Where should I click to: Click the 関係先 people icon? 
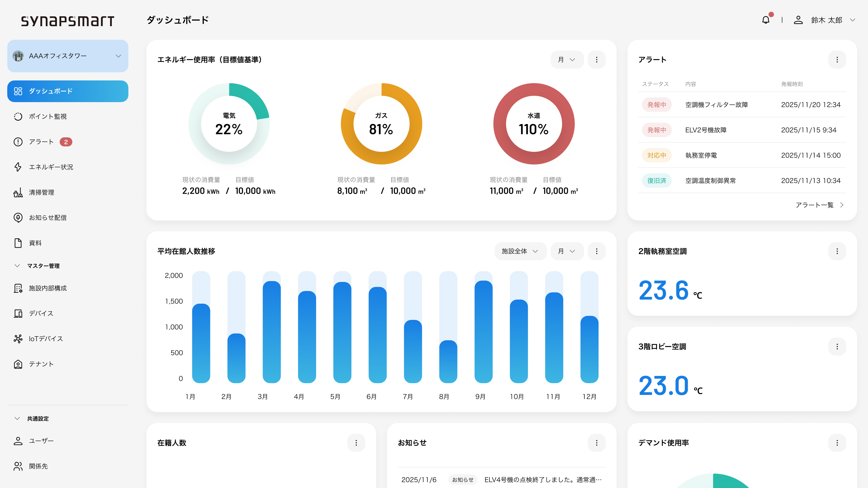[x=18, y=466]
